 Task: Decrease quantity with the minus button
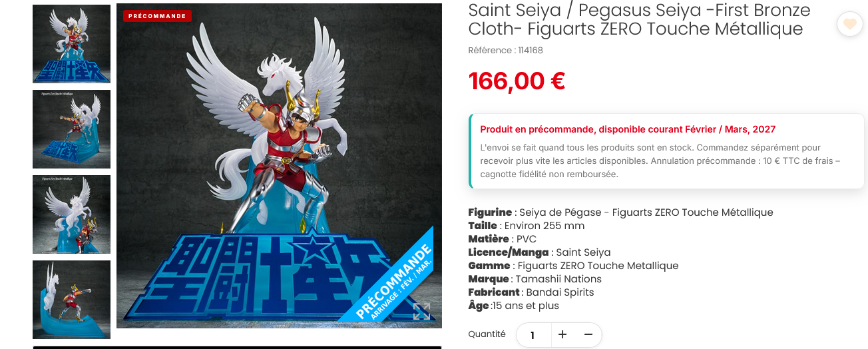coord(588,334)
